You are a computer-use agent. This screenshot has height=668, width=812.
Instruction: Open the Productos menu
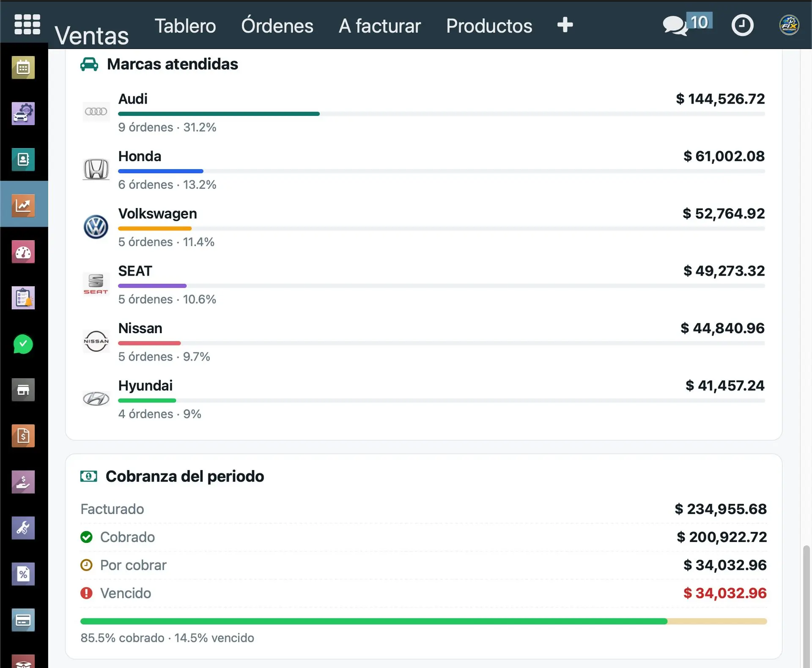489,26
